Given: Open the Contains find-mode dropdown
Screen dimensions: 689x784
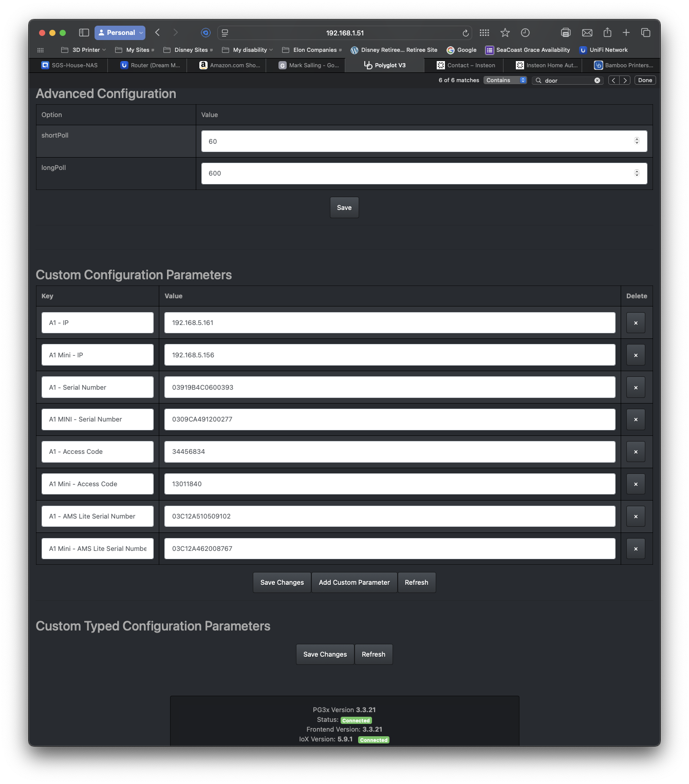Looking at the screenshot, I should pyautogui.click(x=505, y=80).
